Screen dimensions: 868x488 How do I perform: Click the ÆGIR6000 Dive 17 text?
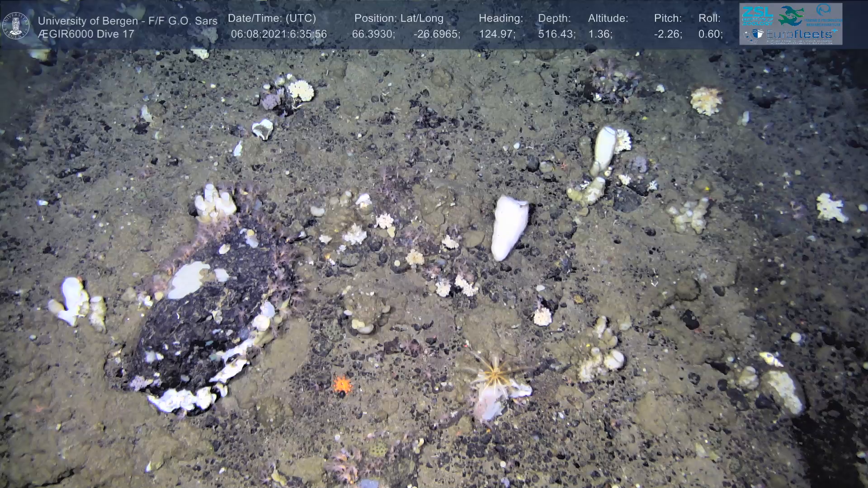coord(86,34)
